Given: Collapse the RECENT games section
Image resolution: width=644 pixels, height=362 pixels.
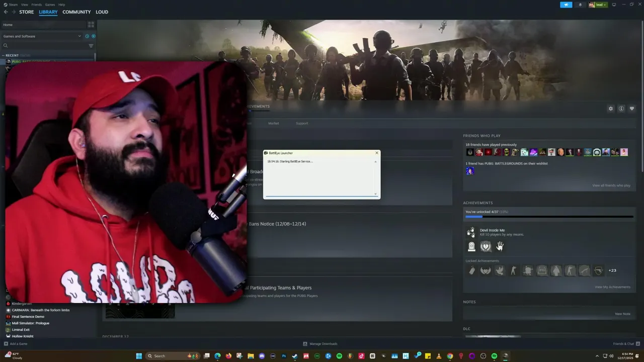Looking at the screenshot, I should pos(12,55).
